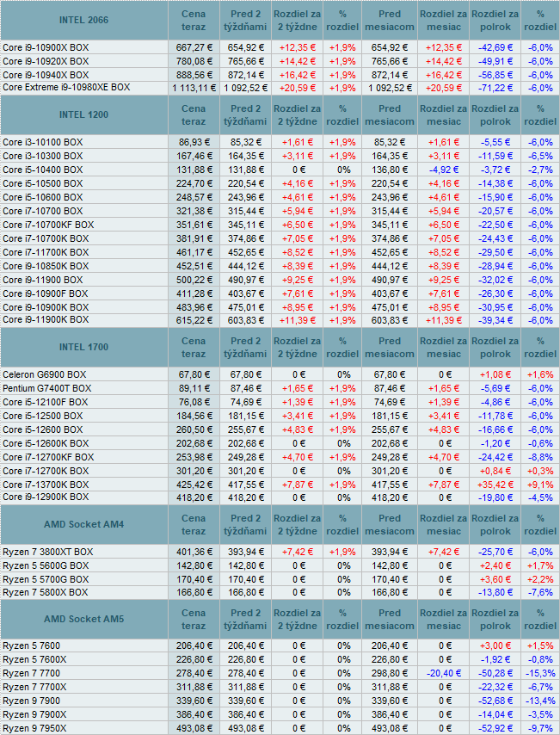This screenshot has height=735, width=560.
Task: Select the +35,42 € half-year difference cell
Action: pyautogui.click(x=495, y=485)
